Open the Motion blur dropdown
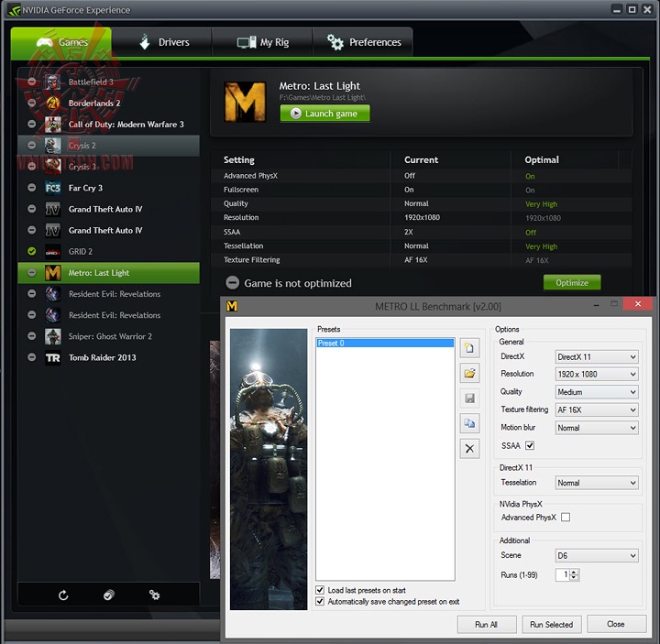 [x=597, y=428]
